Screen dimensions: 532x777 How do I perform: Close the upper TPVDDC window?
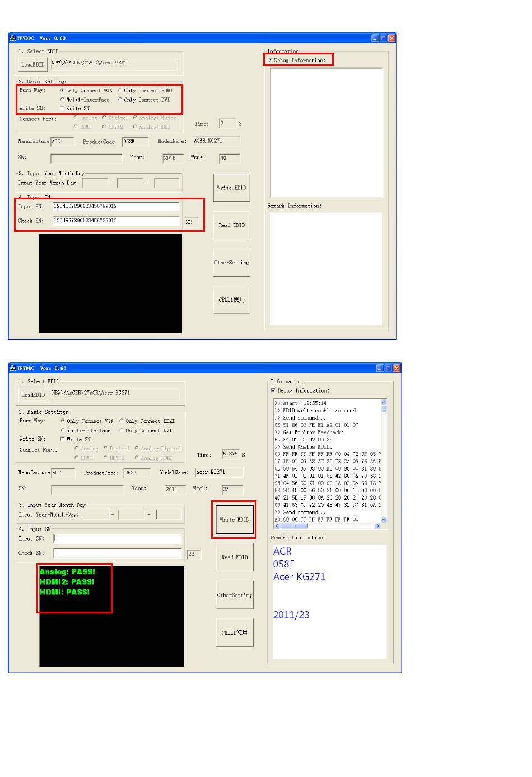(391, 38)
